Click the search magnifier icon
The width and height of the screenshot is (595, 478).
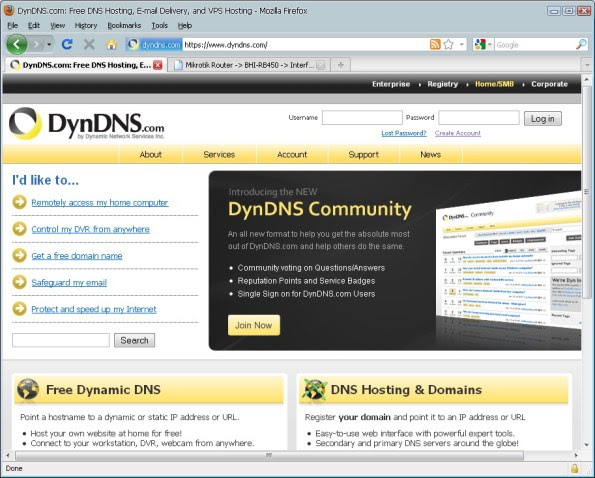581,45
